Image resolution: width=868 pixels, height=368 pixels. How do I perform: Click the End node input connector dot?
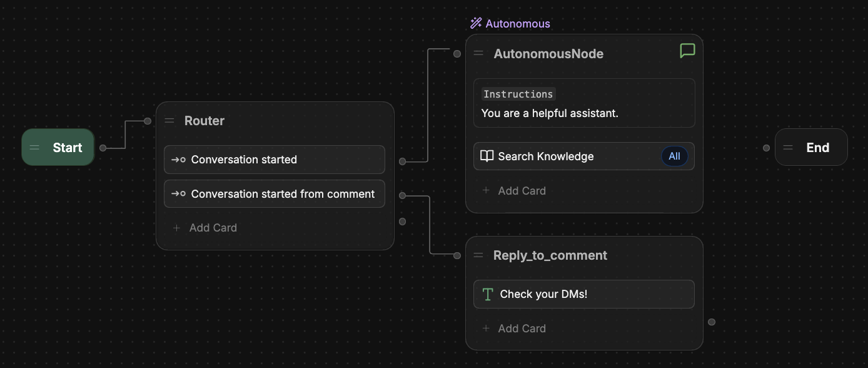tap(766, 148)
